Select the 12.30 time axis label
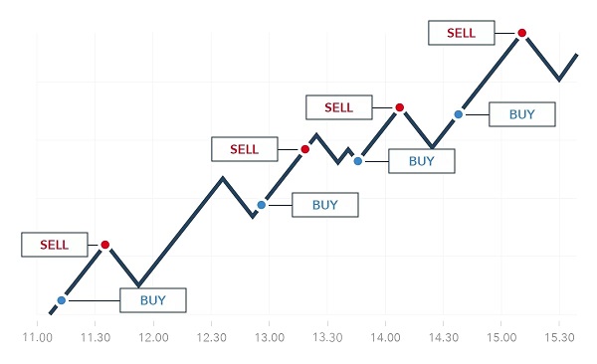Screen dimensions: 597x364 point(211,337)
